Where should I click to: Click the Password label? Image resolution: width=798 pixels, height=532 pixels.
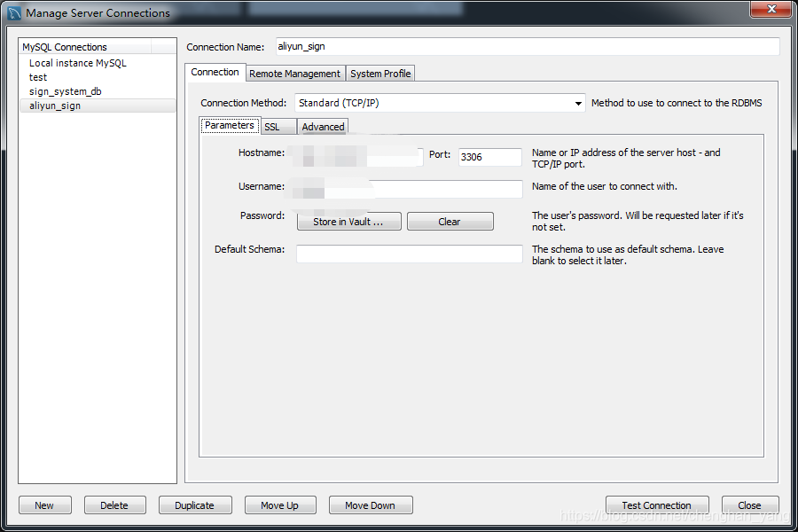[x=262, y=215]
